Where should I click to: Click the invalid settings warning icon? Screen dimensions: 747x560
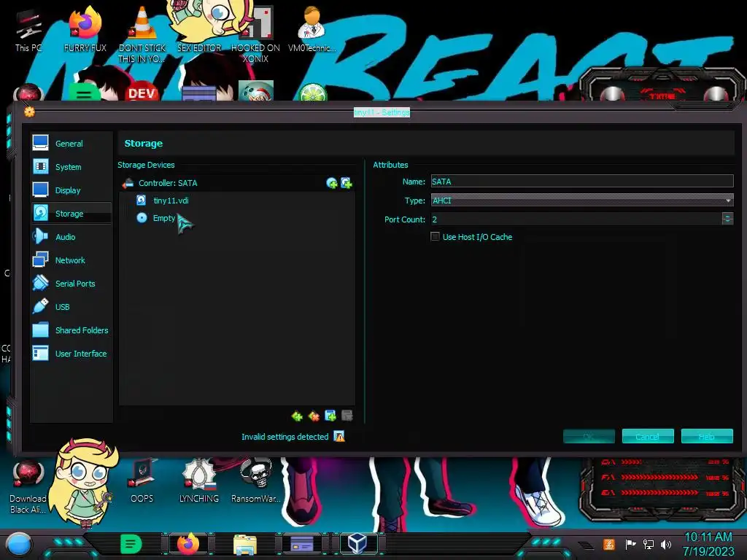click(x=339, y=436)
